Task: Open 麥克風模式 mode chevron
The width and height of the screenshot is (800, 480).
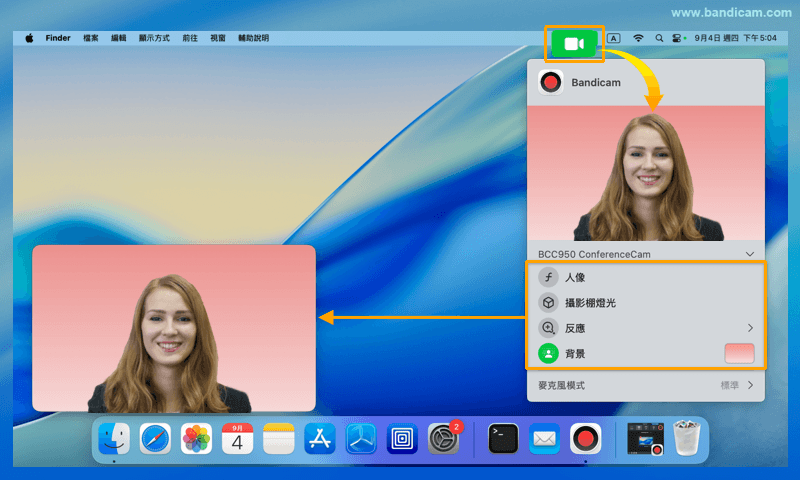Action: click(x=750, y=385)
